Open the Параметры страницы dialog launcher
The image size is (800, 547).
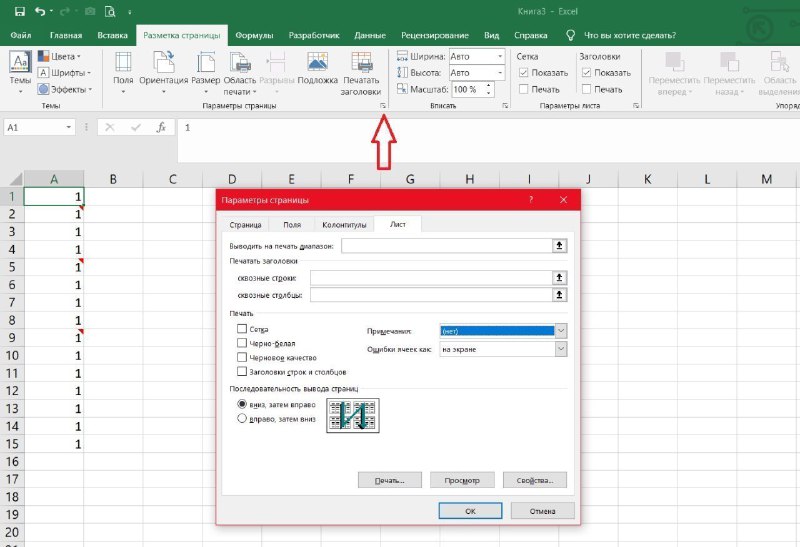[x=382, y=106]
